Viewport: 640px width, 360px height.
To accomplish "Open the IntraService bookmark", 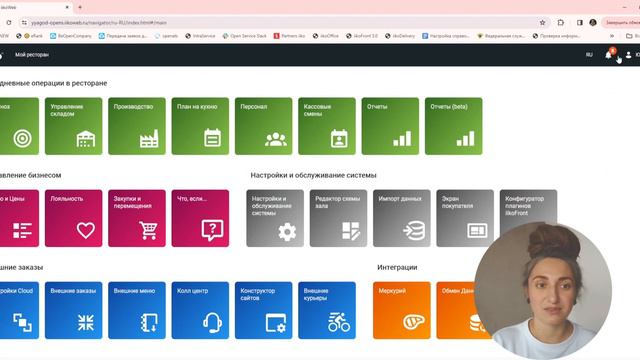I will pos(200,36).
